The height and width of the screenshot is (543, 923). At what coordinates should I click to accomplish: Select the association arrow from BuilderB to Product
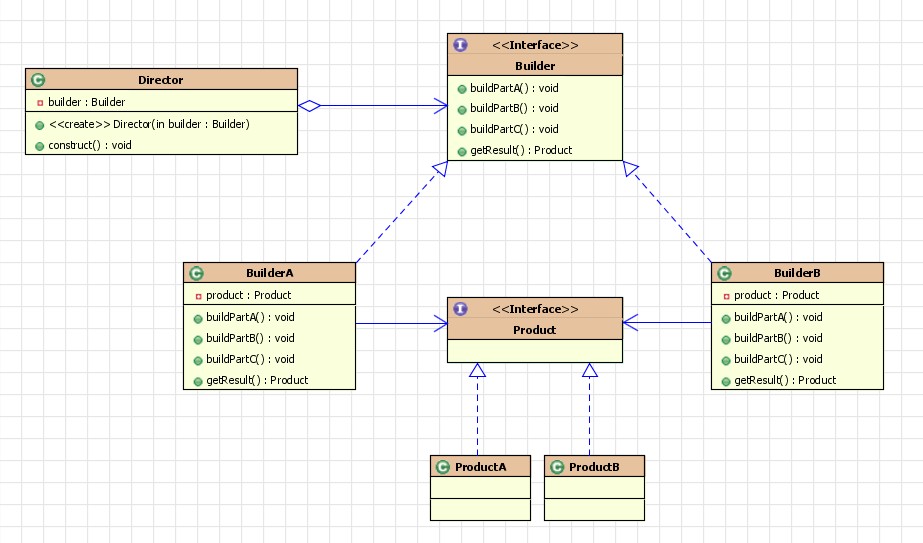pyautogui.click(x=667, y=323)
